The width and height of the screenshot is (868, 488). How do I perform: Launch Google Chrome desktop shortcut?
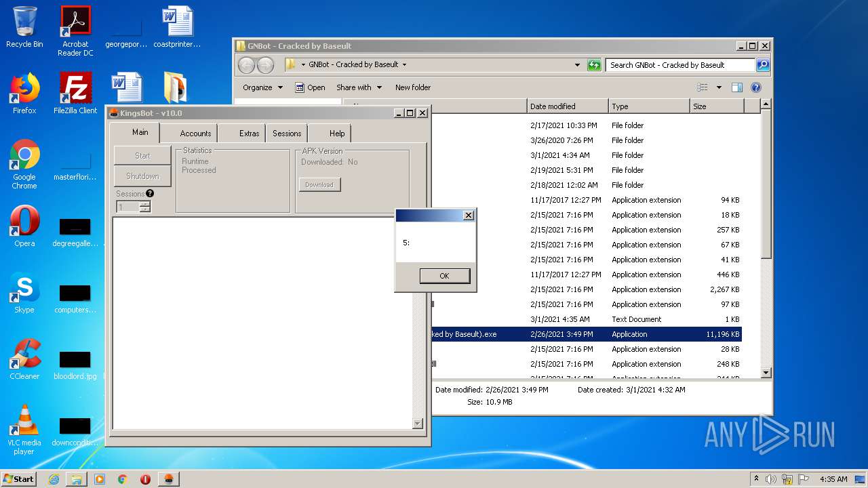(24, 163)
